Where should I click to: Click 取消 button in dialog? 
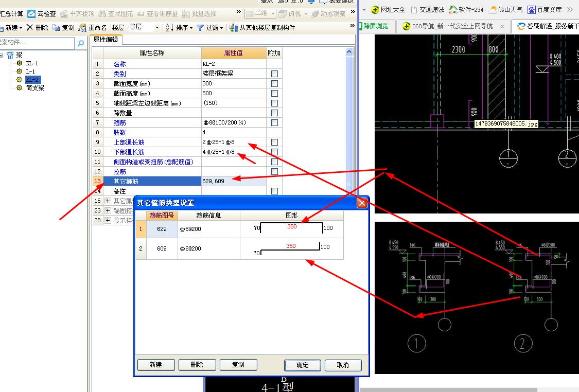[343, 365]
